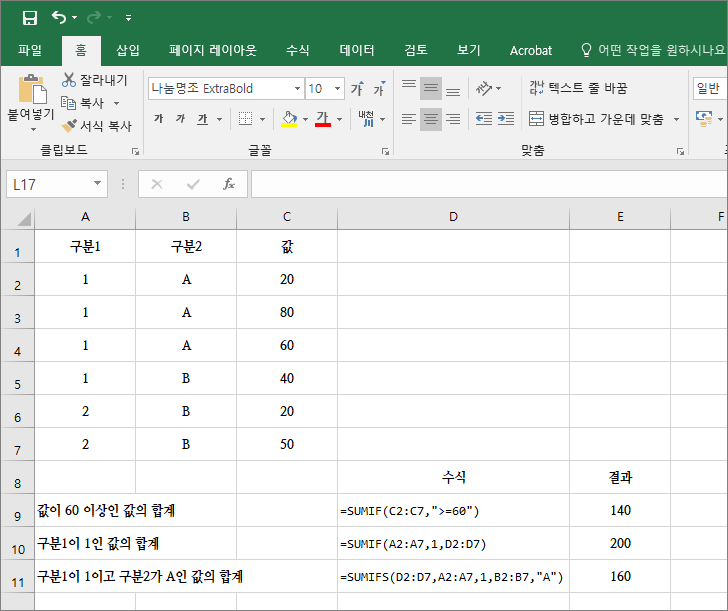728x611 pixels.
Task: Toggle italic formatting
Action: 180,119
